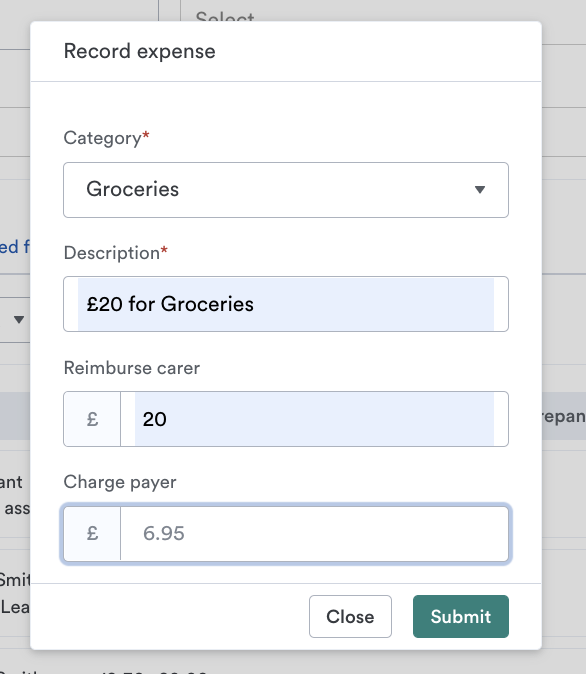This screenshot has height=674, width=586.
Task: Submit the expense record
Action: pyautogui.click(x=461, y=616)
